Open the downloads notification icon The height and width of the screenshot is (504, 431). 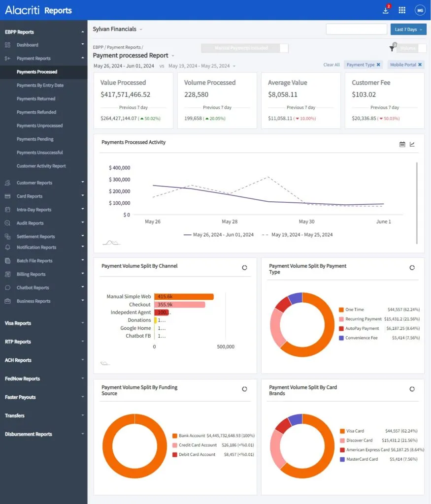tap(386, 10)
